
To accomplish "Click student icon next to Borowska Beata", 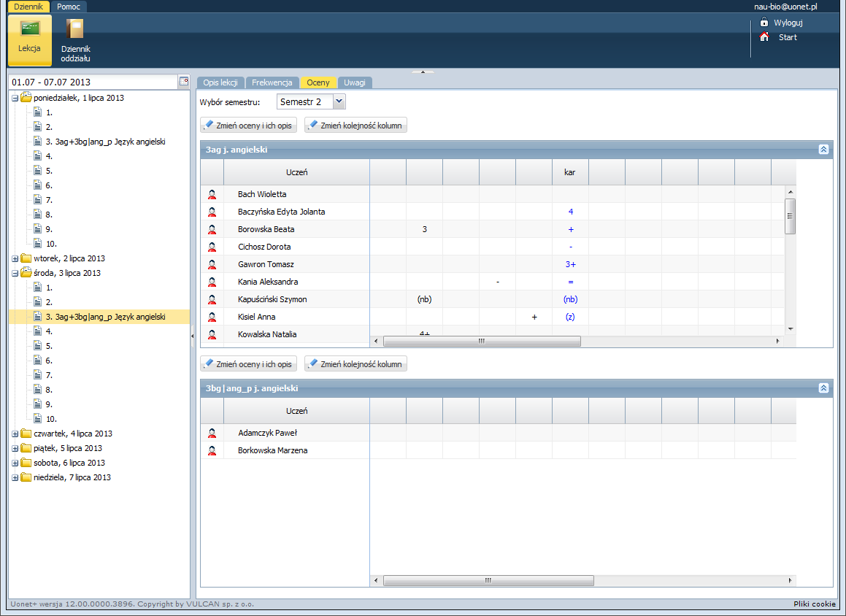I will 212,229.
